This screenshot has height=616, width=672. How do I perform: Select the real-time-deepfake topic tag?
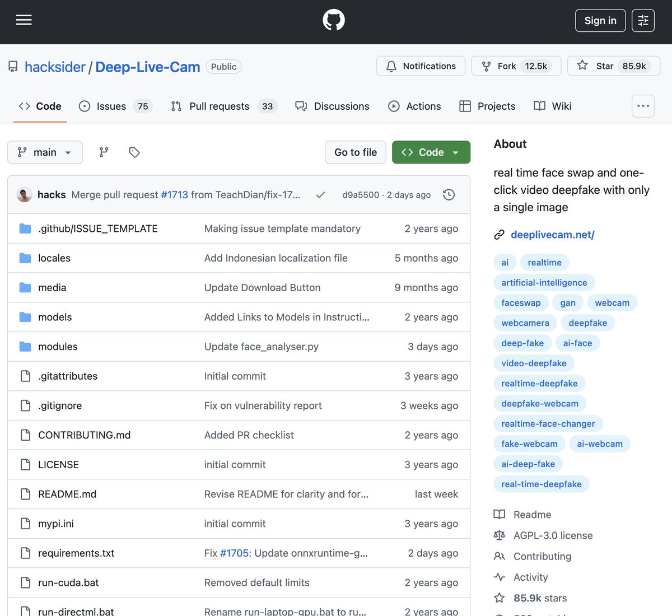[x=542, y=484]
